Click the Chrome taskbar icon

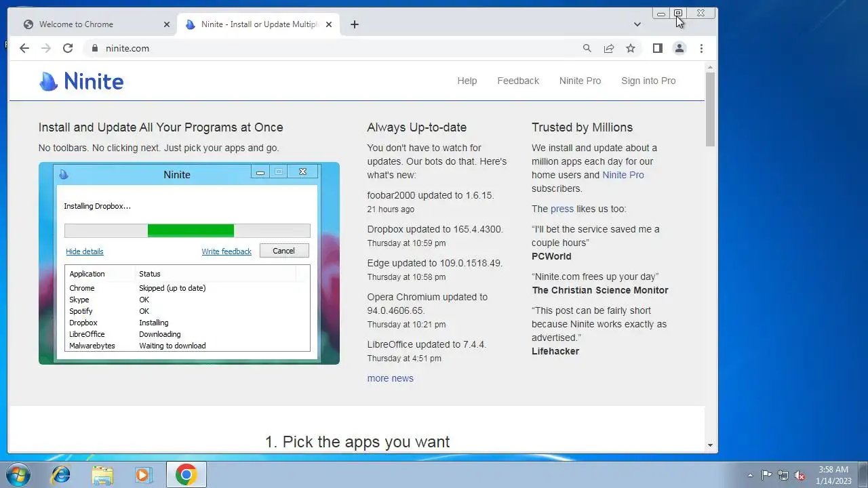[186, 474]
